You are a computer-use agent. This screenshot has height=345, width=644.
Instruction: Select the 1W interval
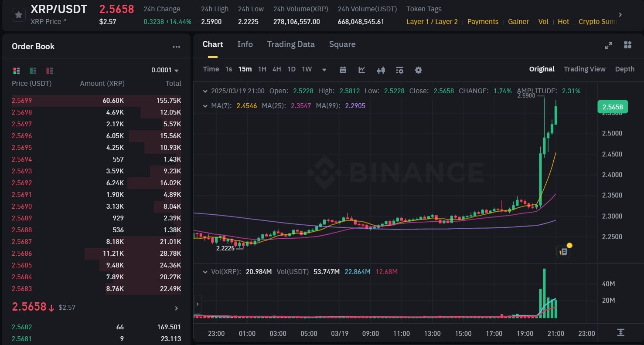pos(307,69)
